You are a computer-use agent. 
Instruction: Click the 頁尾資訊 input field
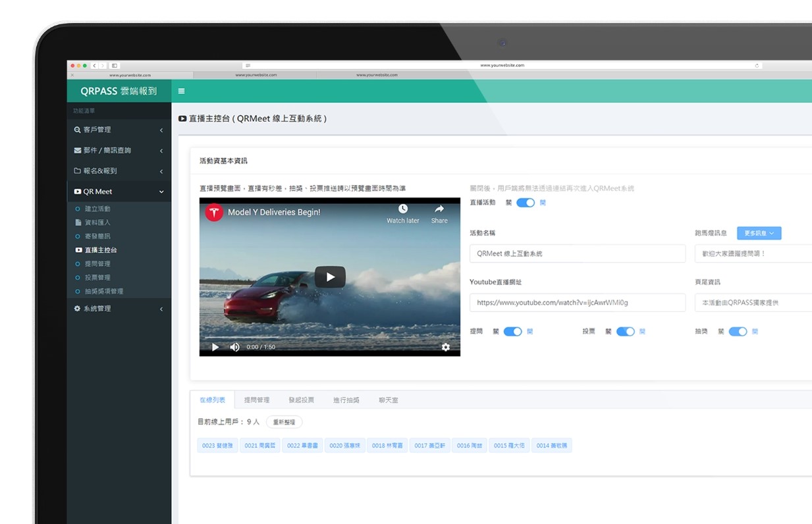(753, 302)
